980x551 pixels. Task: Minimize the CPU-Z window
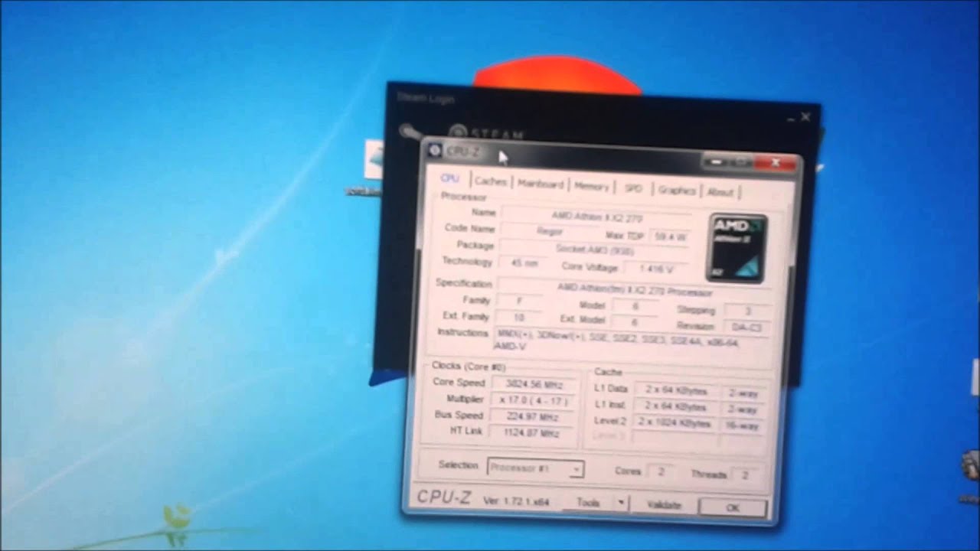click(x=717, y=161)
